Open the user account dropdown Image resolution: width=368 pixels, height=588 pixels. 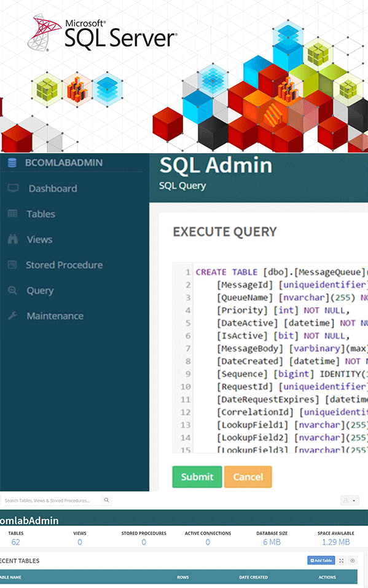pos(350,500)
